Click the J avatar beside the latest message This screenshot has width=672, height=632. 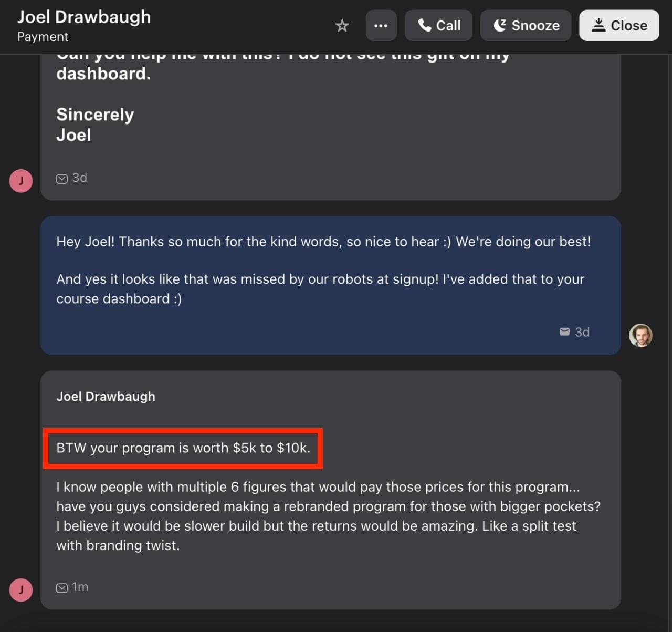(x=21, y=590)
